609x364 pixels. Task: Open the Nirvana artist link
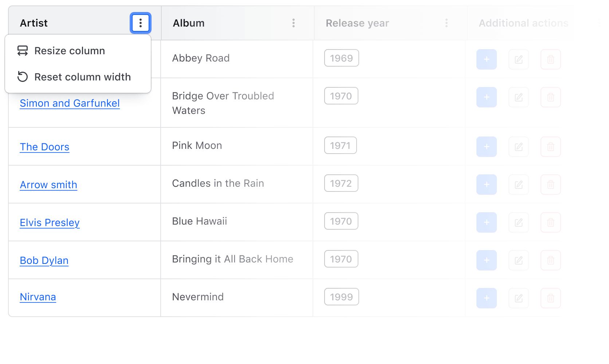[x=38, y=297]
